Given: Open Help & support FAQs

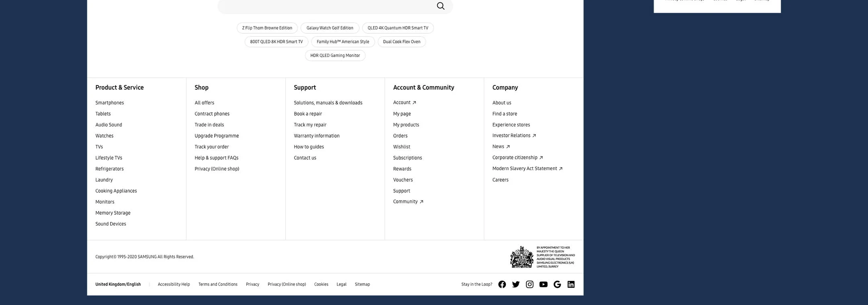Looking at the screenshot, I should [217, 158].
